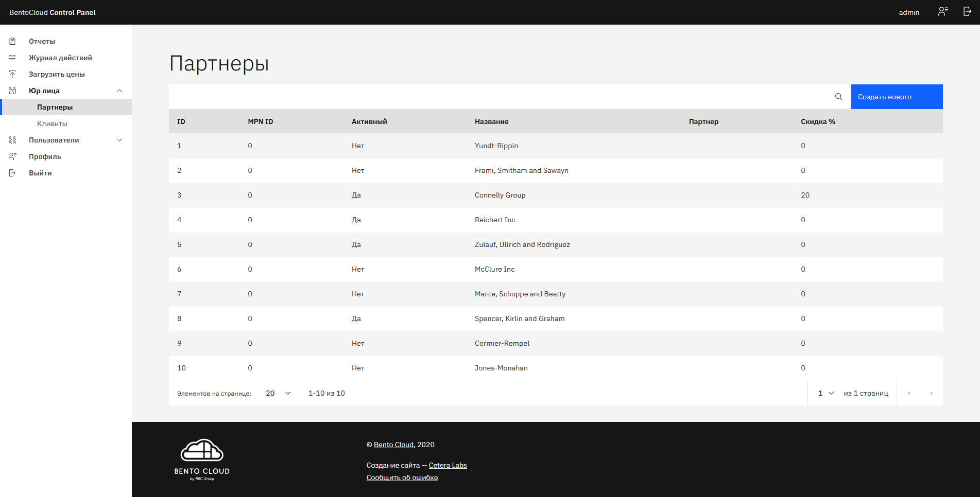Collapse the Юр лица menu section
Viewport: 980px width, 497px height.
[x=119, y=91]
